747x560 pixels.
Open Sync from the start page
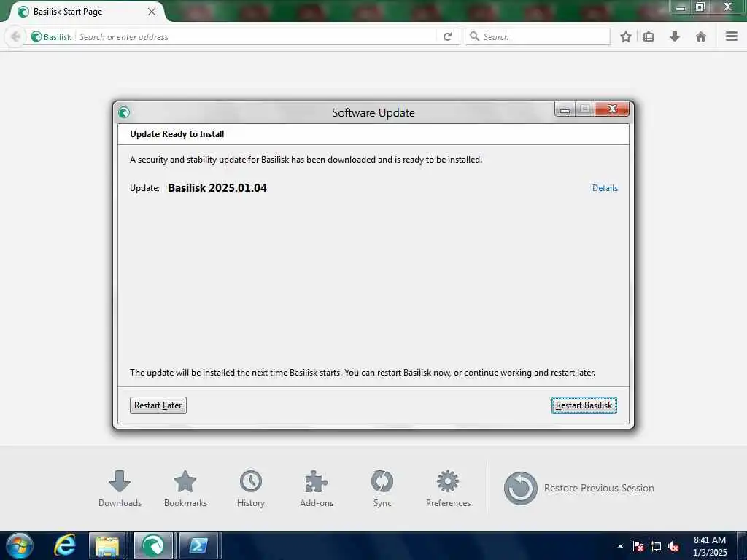click(x=382, y=489)
